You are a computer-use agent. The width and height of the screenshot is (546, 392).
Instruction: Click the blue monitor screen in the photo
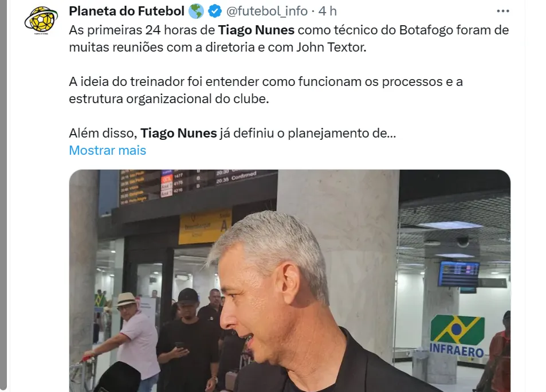point(459,274)
